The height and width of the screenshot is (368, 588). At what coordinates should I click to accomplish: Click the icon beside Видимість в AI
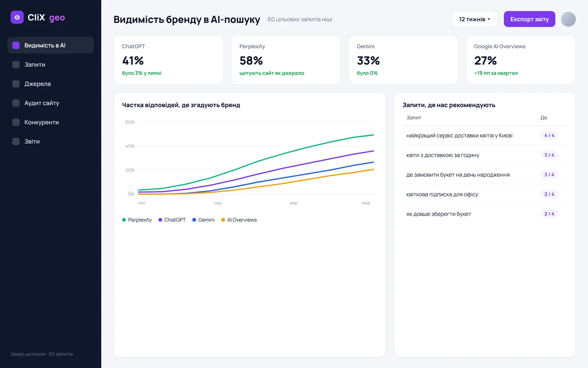point(16,45)
